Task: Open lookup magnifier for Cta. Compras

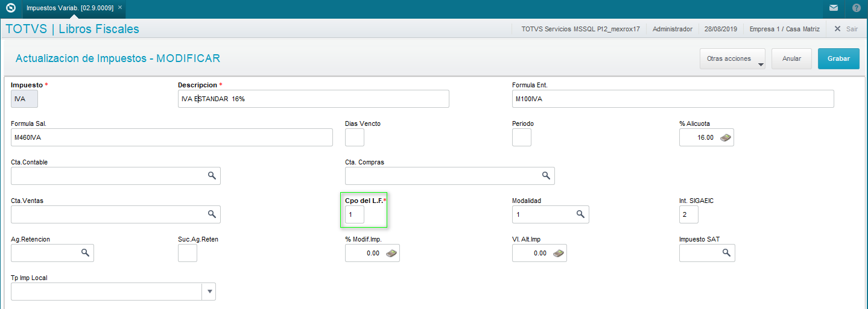Action: [x=546, y=175]
